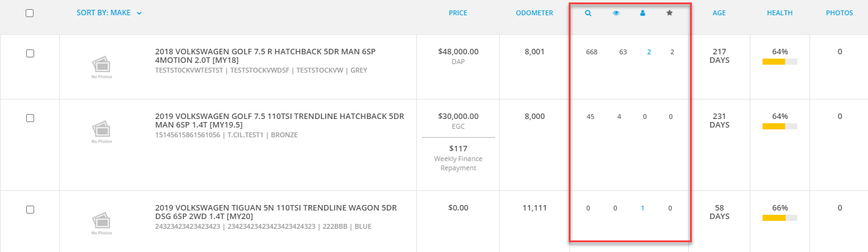
Task: Click the magnifier search views column icon
Action: [x=588, y=13]
